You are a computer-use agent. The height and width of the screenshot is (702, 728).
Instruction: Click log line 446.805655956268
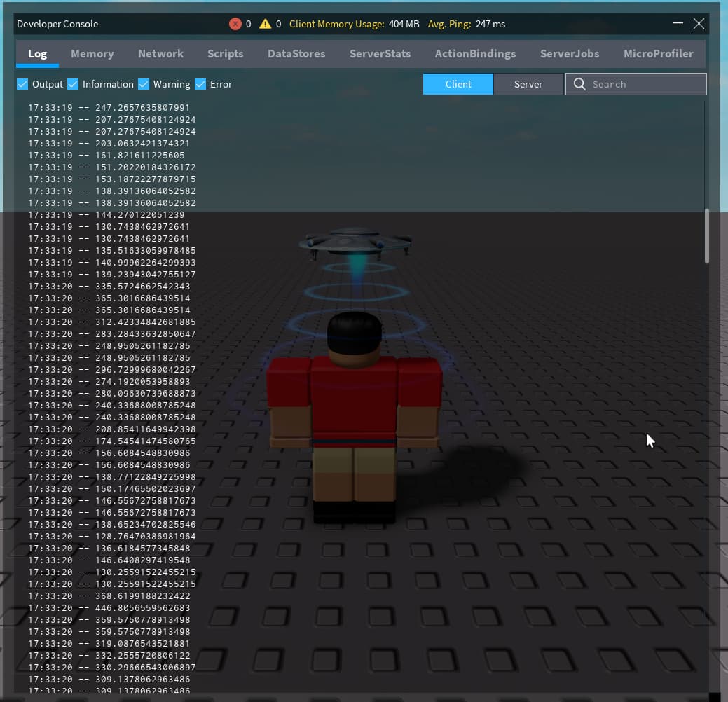pos(109,608)
